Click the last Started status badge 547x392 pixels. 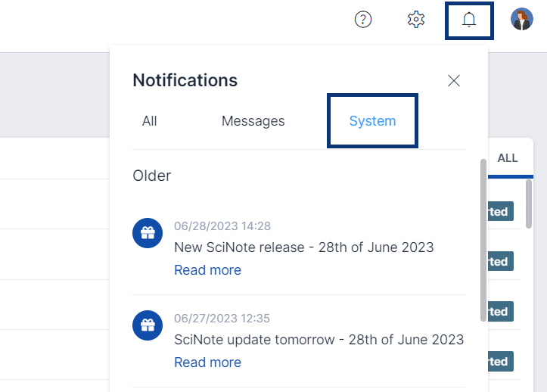point(500,362)
